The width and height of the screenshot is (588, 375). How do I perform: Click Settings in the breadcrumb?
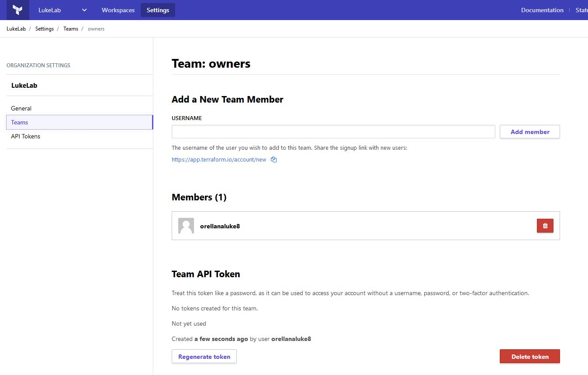pyautogui.click(x=45, y=29)
